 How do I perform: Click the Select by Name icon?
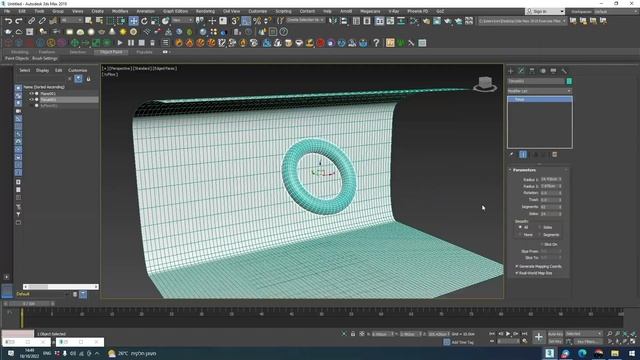coord(99,20)
